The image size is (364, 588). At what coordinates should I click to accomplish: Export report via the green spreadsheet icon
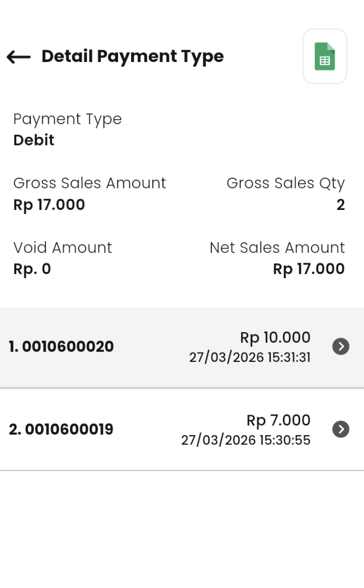tap(324, 57)
